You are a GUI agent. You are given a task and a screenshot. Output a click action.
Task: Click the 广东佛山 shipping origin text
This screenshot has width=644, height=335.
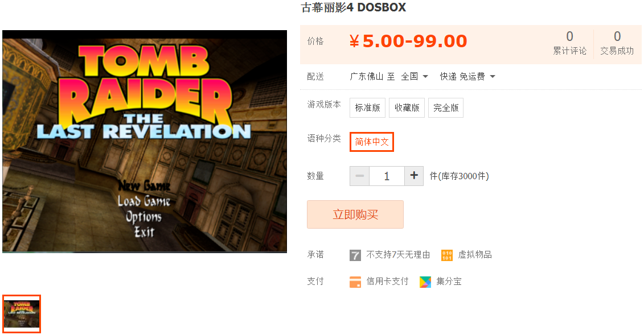(x=366, y=77)
